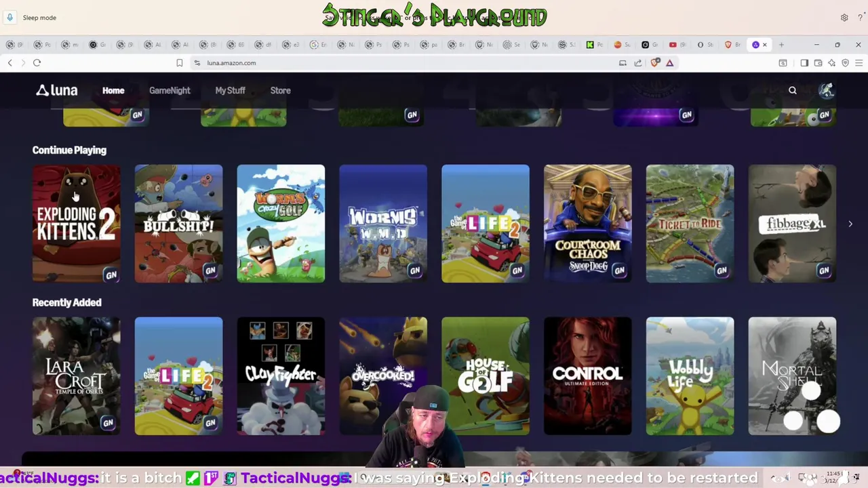
Task: Show next games in Continue Playing row
Action: point(850,224)
